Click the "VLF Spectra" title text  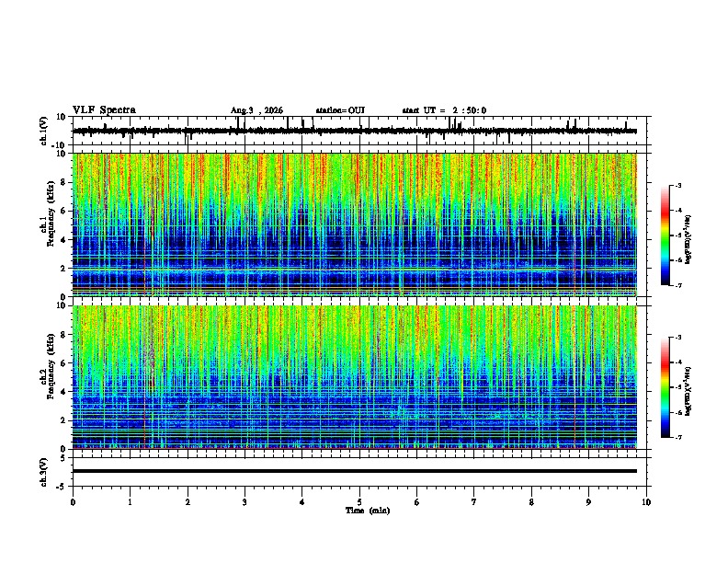[104, 110]
